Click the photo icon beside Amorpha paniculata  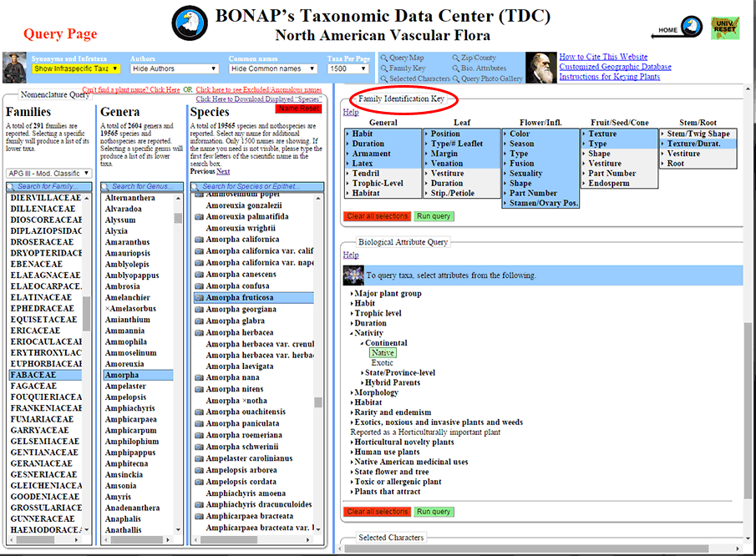click(x=199, y=424)
